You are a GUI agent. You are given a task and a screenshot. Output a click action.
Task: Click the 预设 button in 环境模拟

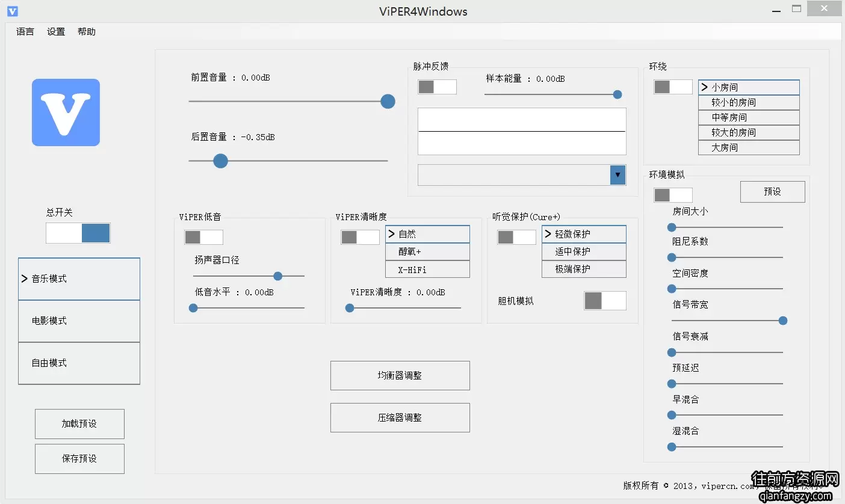[773, 192]
